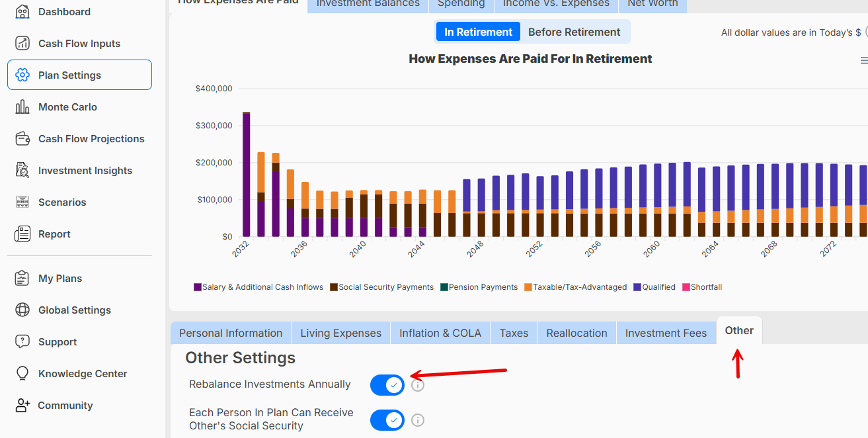Disable Rebalance Investments Annually toggle
The height and width of the screenshot is (438, 868).
387,385
